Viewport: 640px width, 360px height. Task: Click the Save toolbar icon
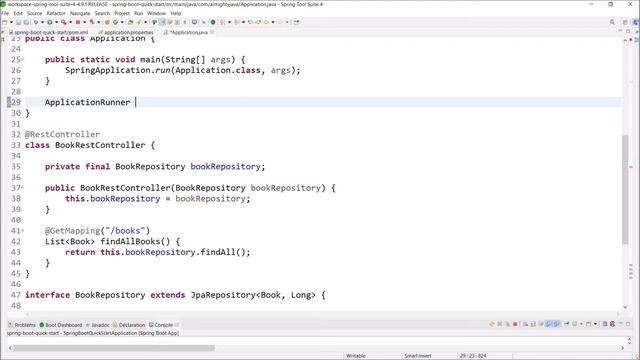point(18,22)
